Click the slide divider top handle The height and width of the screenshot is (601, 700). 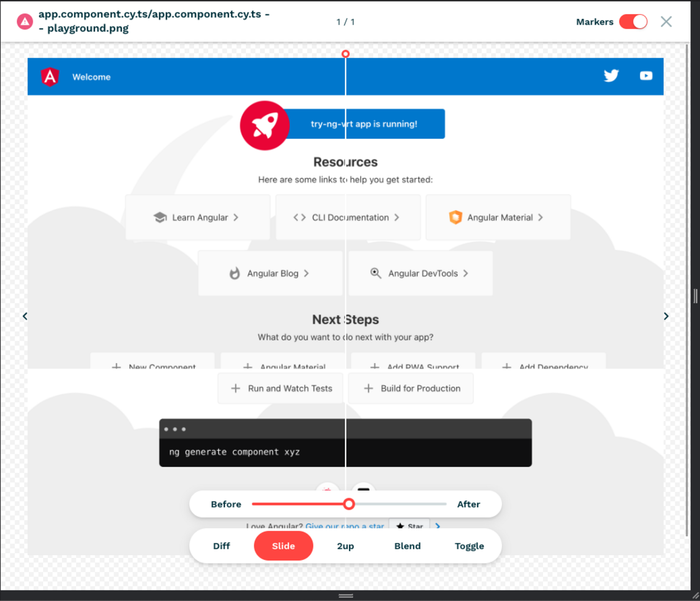(x=346, y=54)
